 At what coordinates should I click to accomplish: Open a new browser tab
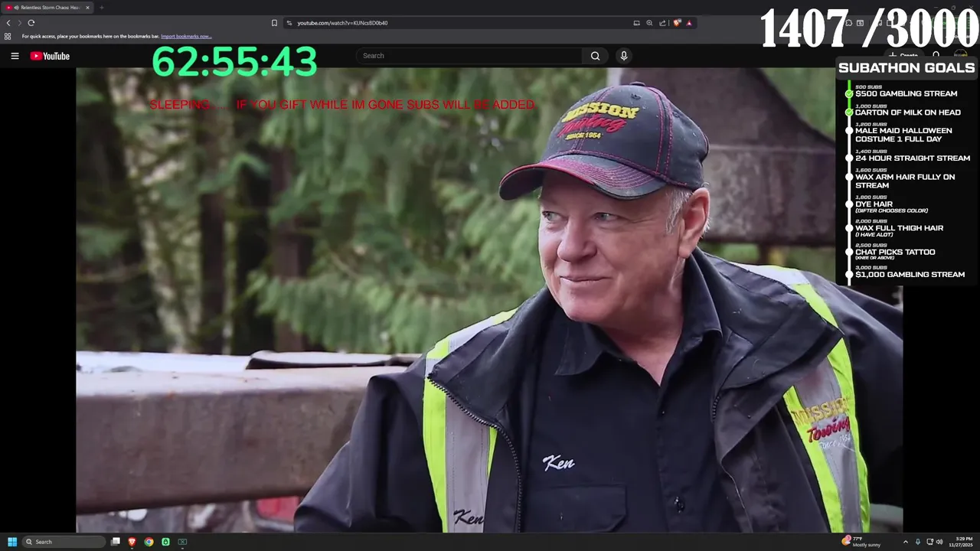(101, 8)
